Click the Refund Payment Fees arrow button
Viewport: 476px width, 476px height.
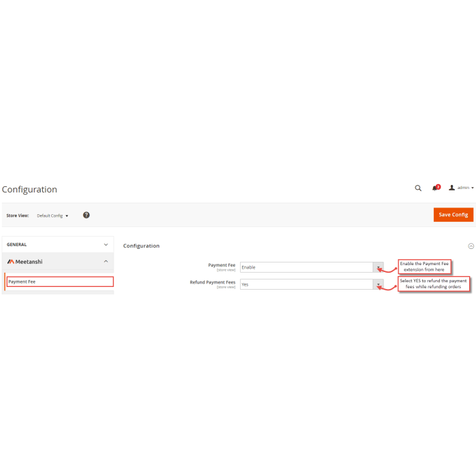pos(378,284)
